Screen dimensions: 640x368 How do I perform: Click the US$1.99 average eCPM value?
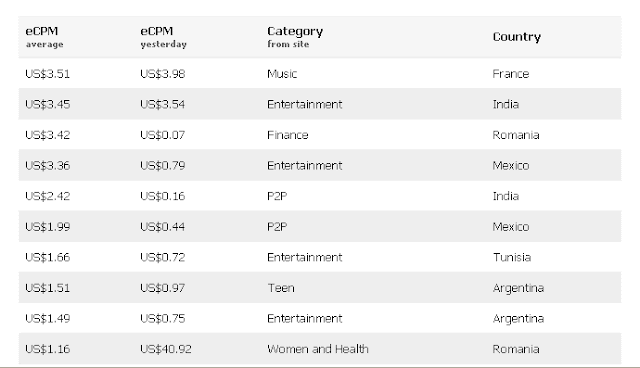point(48,227)
